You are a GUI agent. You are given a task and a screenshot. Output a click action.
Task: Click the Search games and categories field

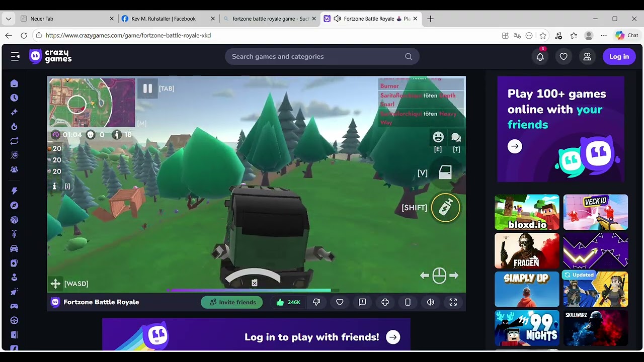click(x=322, y=56)
